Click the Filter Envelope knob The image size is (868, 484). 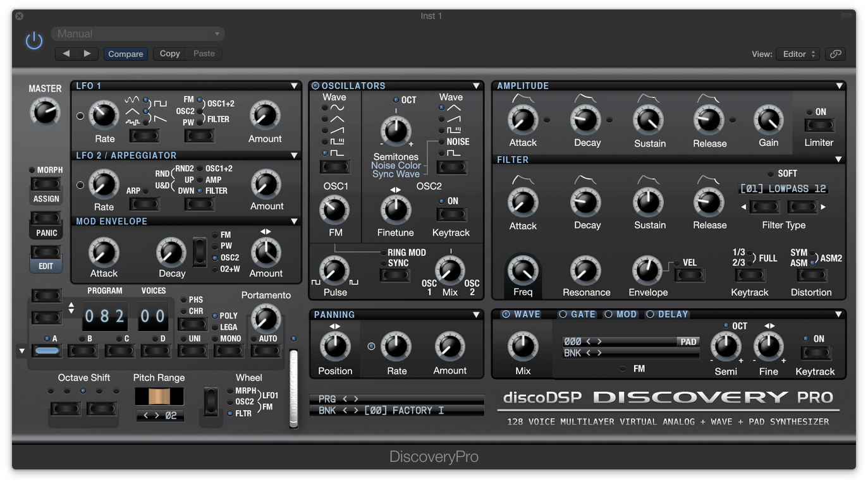647,270
